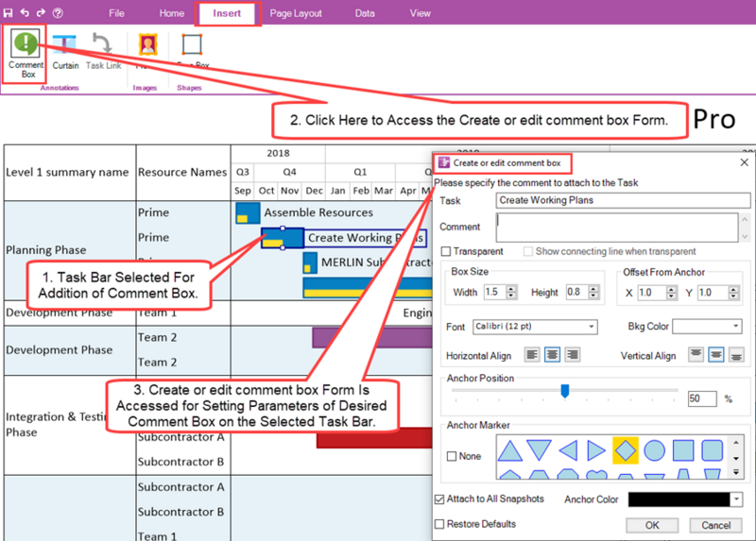Choose the diamond anchor marker
Screen dimensions: 756x541
[x=626, y=450]
